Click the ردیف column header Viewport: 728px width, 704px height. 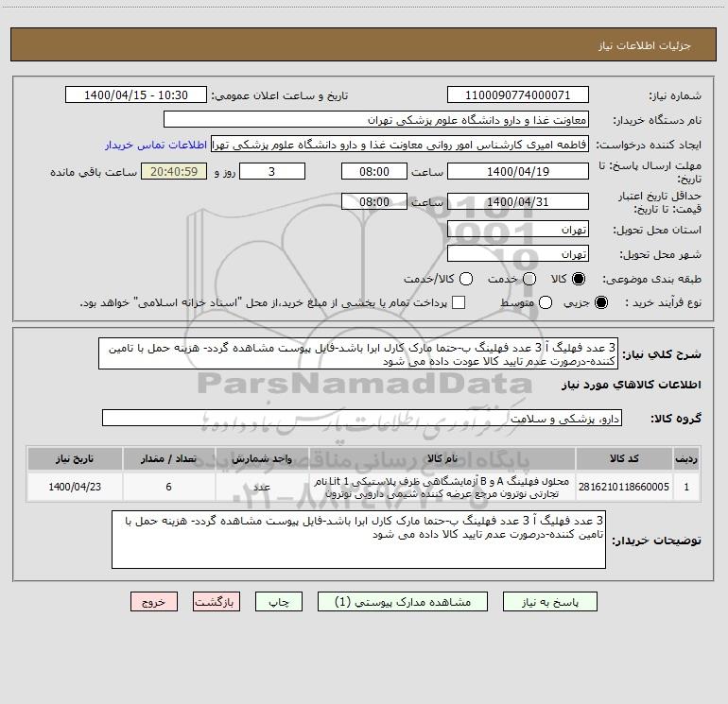tap(686, 458)
